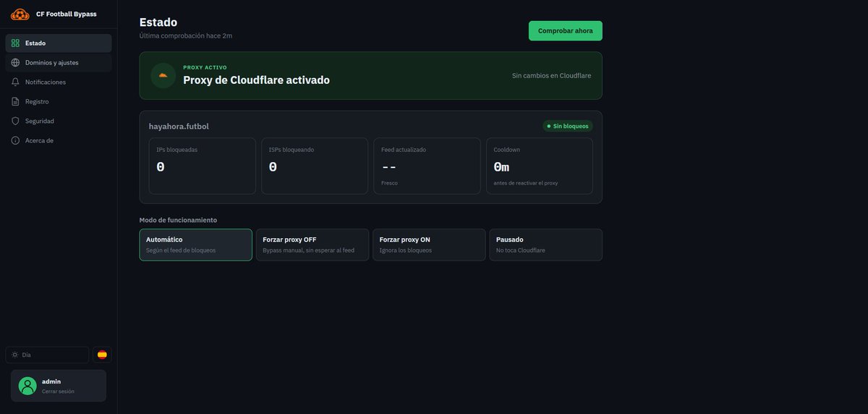Toggle the Día theme switch

coord(47,355)
